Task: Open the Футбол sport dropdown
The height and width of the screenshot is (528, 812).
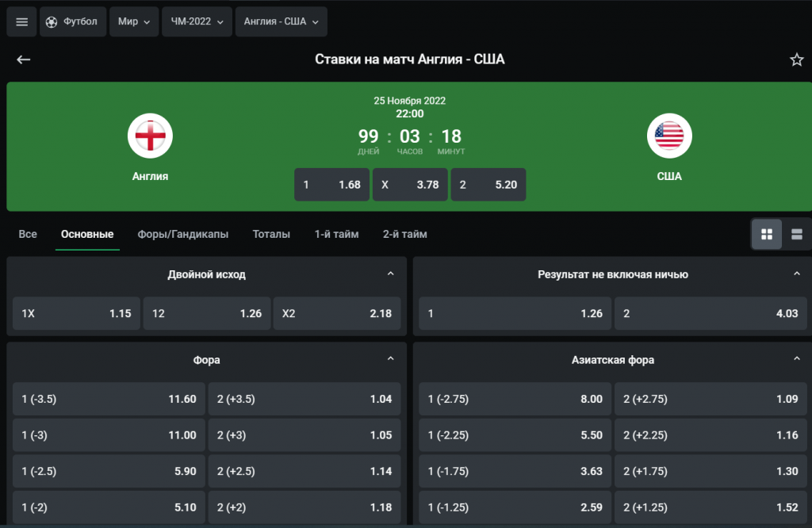Action: [72, 22]
